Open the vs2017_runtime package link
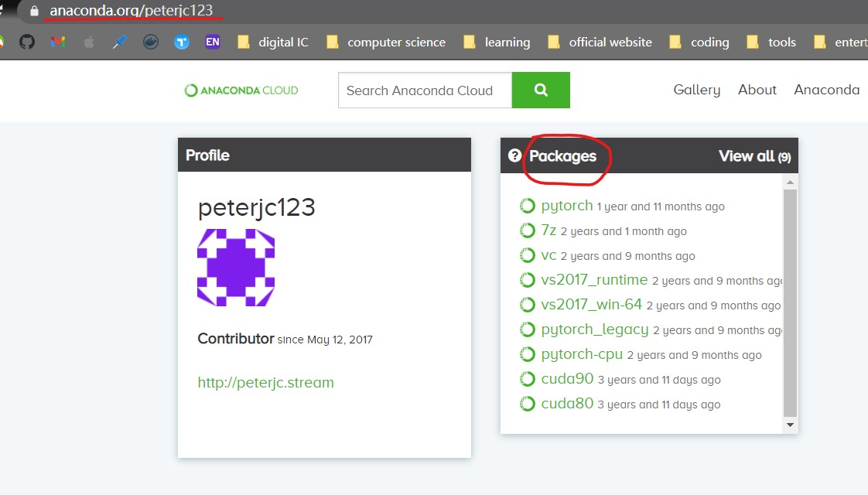This screenshot has width=868, height=495. pyautogui.click(x=594, y=280)
